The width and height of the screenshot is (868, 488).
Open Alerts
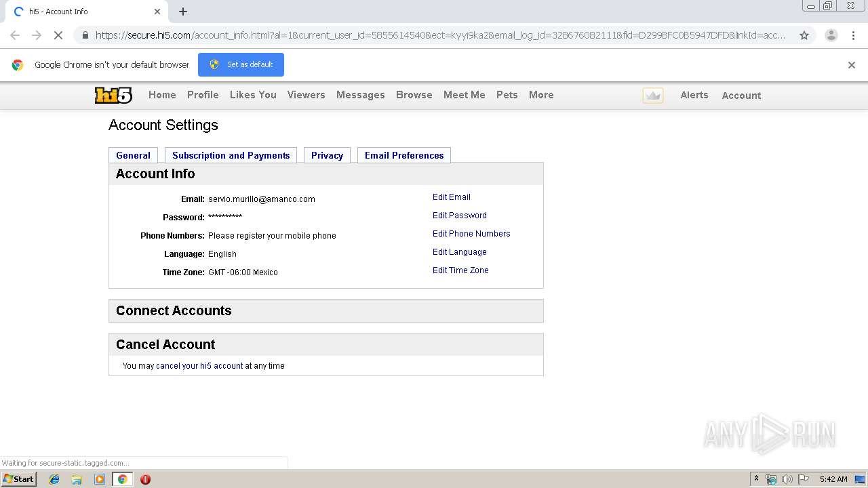694,95
